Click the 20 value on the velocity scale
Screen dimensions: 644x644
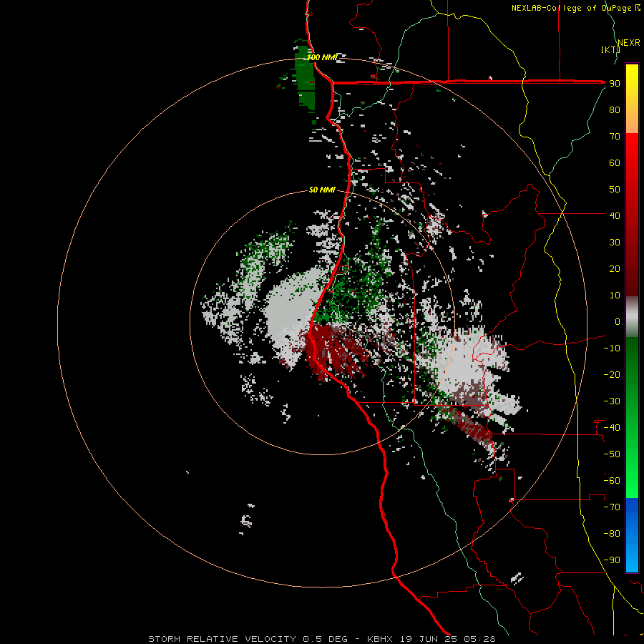[615, 268]
